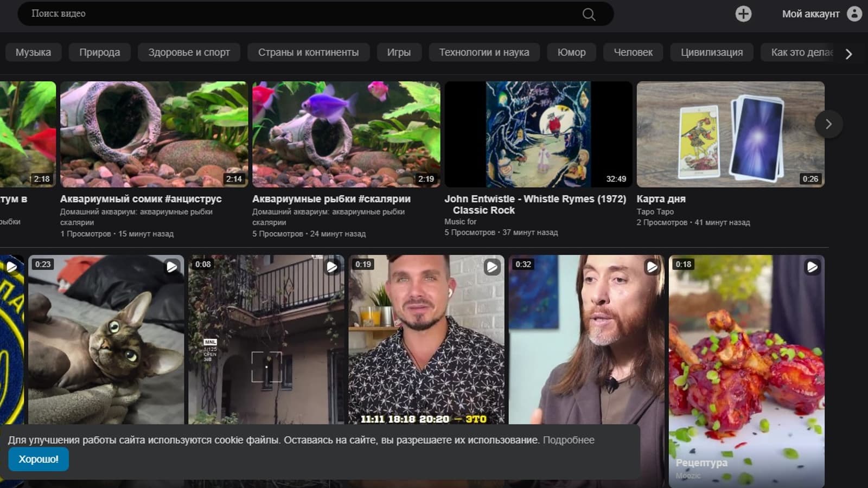This screenshot has width=868, height=488.
Task: Open the Подробнее cookie details link
Action: click(569, 440)
